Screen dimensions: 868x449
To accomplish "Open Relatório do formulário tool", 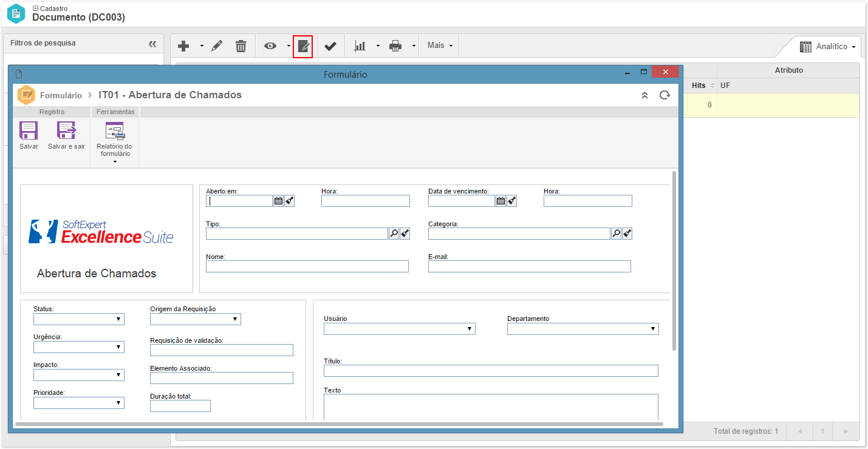I will [114, 143].
